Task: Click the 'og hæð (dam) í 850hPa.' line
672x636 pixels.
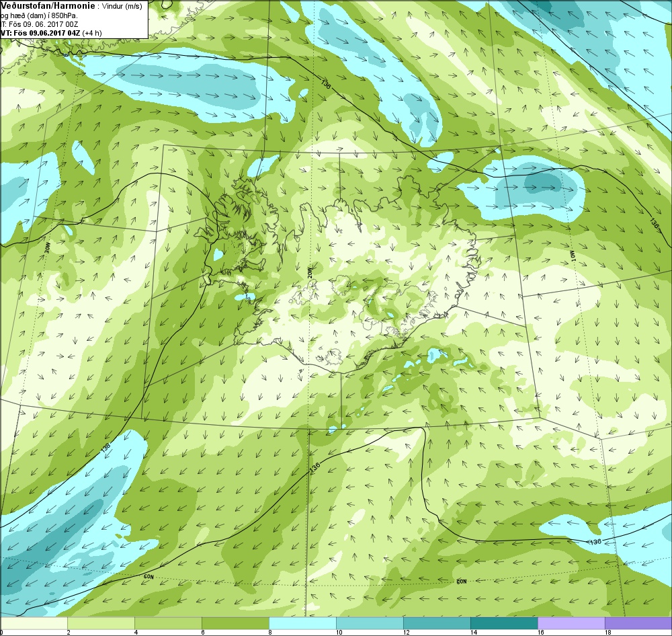Action: pyautogui.click(x=39, y=15)
